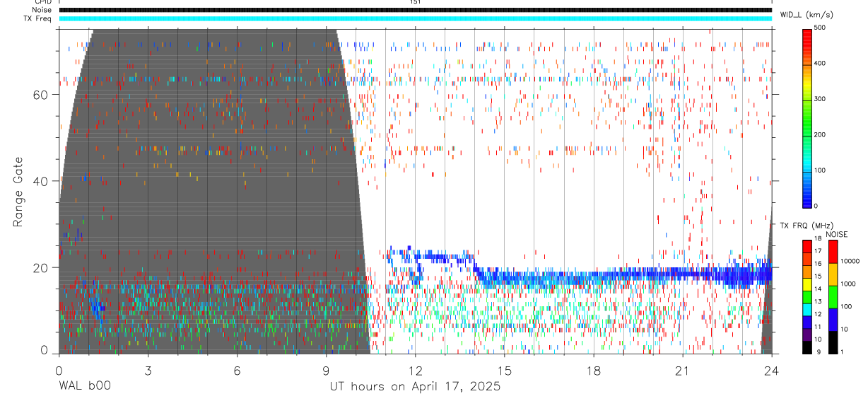Screen dimensions: 868x401
Task: Click the black 9–10 MHz swatch
Action: click(807, 347)
